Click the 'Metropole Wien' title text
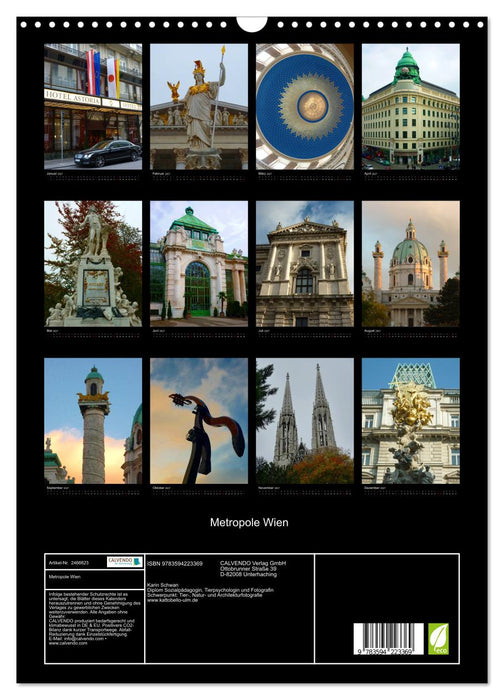The height and width of the screenshot is (700, 504). [249, 522]
